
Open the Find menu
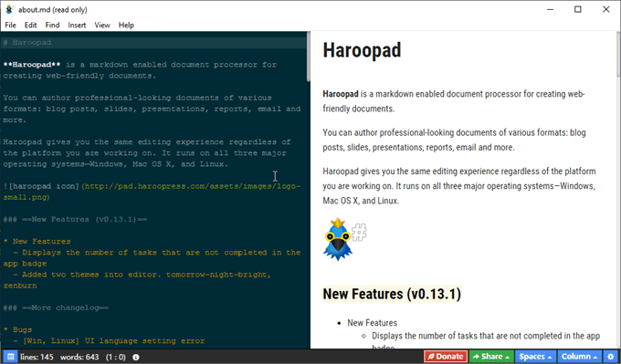52,25
